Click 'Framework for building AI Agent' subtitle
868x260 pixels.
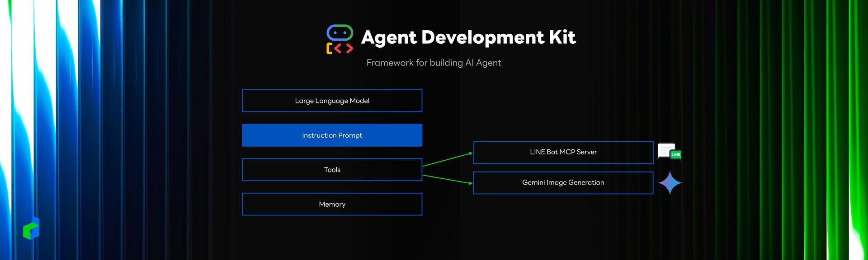click(x=434, y=63)
